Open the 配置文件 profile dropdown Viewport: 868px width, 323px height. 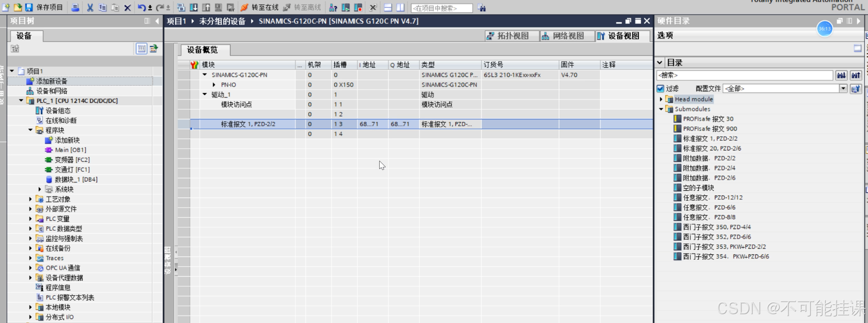pyautogui.click(x=843, y=88)
